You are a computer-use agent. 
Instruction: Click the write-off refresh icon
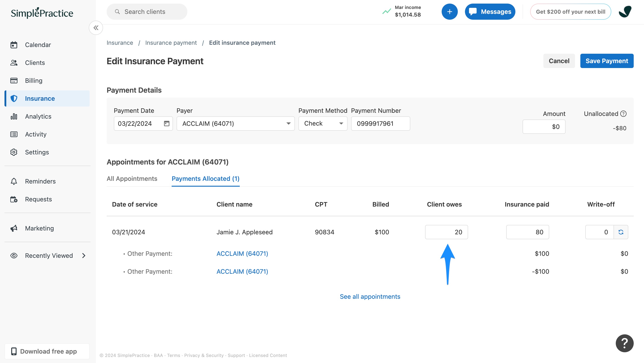tap(621, 232)
